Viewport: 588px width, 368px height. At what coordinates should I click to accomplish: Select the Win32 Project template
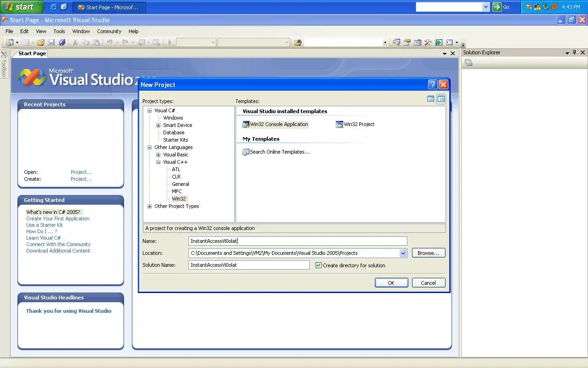tap(355, 124)
